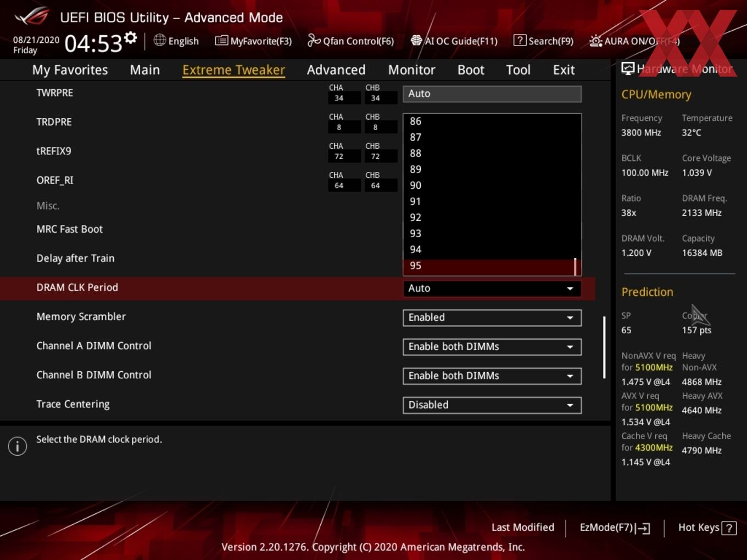747x560 pixels.
Task: Select the TRDPRE setting row
Action: tap(297, 122)
